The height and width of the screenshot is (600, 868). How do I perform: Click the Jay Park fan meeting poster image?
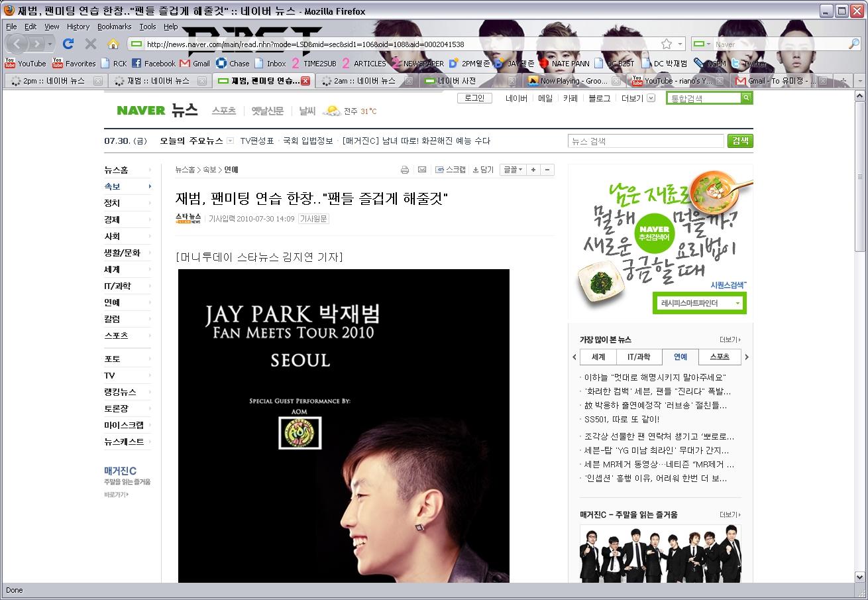point(344,426)
